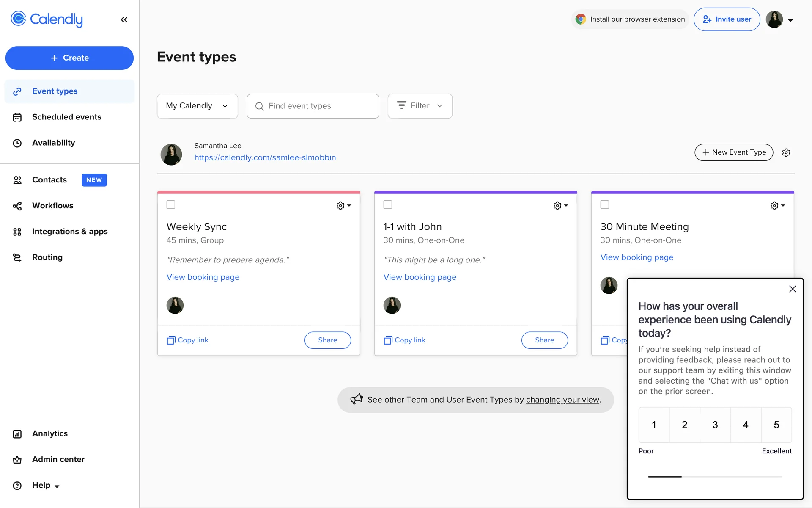Rate experience 4 on the survey scale
Viewport: 812px width, 508px height.
pos(746,425)
